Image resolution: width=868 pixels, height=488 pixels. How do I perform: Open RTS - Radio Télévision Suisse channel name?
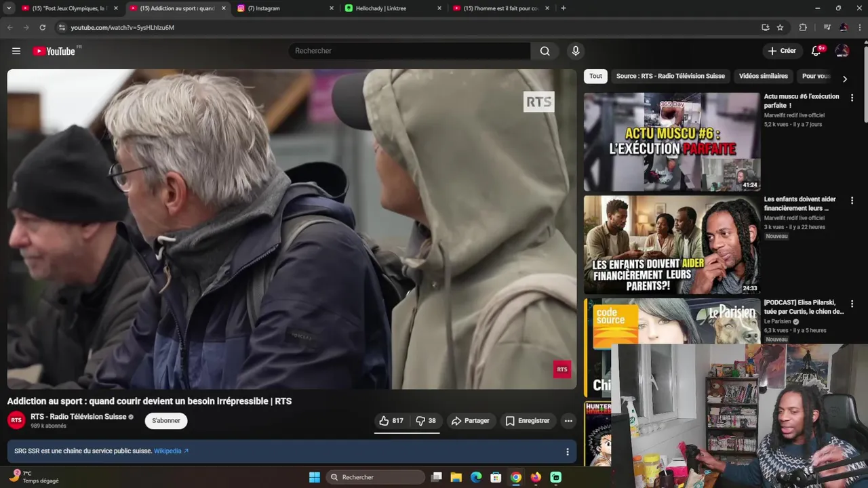point(79,417)
